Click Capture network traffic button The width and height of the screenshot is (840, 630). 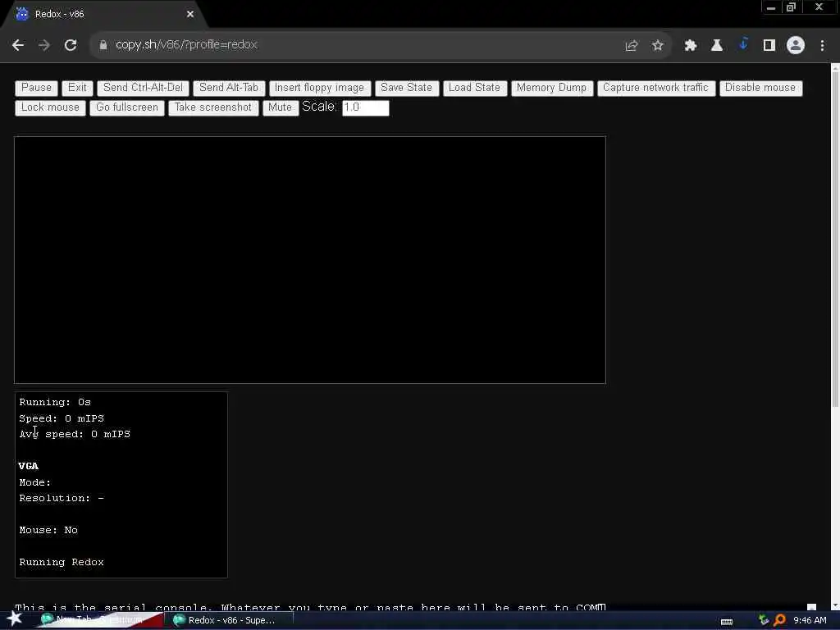pyautogui.click(x=655, y=88)
